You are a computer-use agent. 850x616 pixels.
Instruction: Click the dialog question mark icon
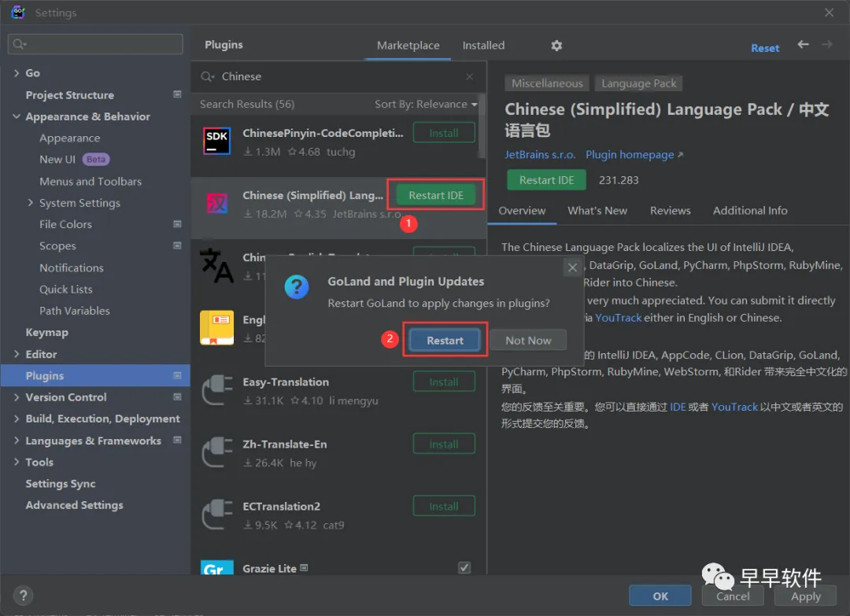[x=297, y=287]
